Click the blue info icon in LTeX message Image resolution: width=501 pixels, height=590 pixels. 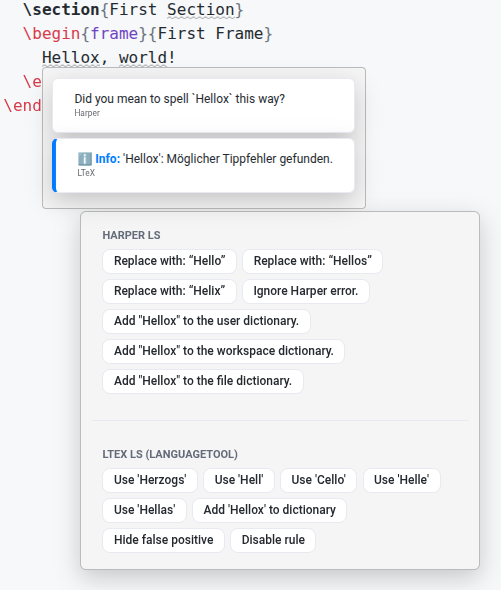tap(85, 159)
